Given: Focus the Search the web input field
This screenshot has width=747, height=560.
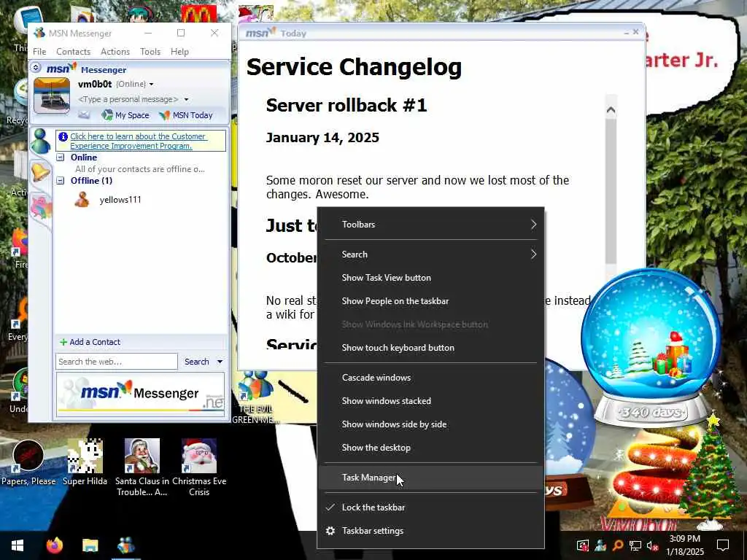Looking at the screenshot, I should 117,362.
